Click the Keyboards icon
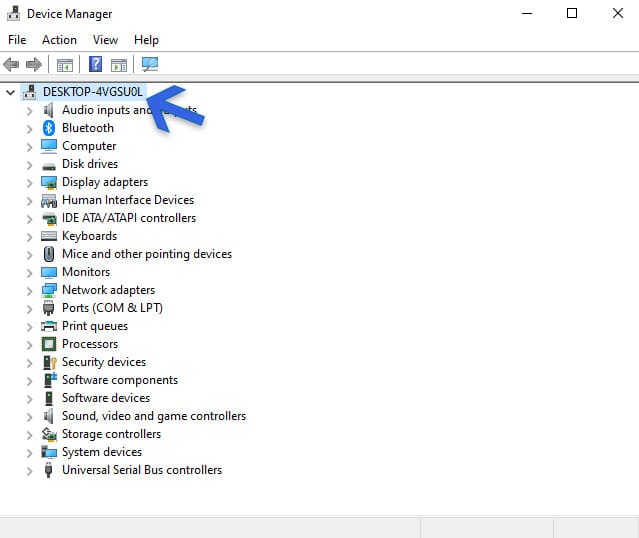The image size is (639, 538). point(49,236)
